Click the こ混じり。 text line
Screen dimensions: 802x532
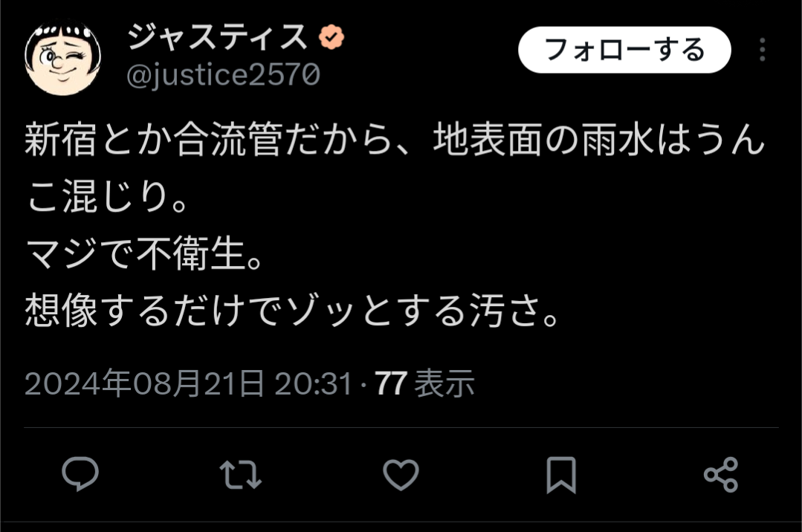108,196
